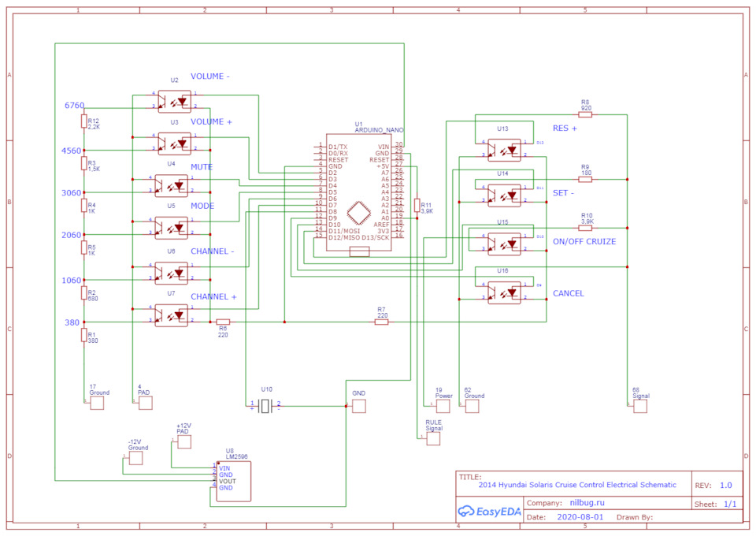
Task: Select the 17 Ground pad
Action: coord(97,403)
